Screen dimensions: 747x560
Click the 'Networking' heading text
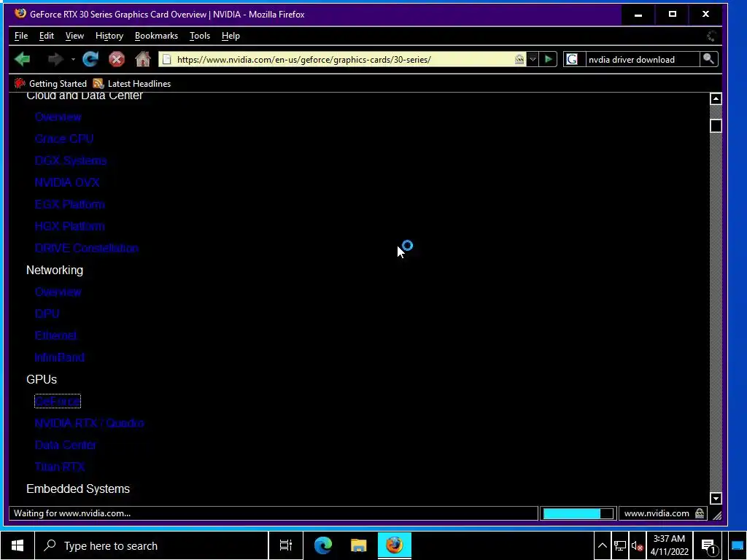54,270
